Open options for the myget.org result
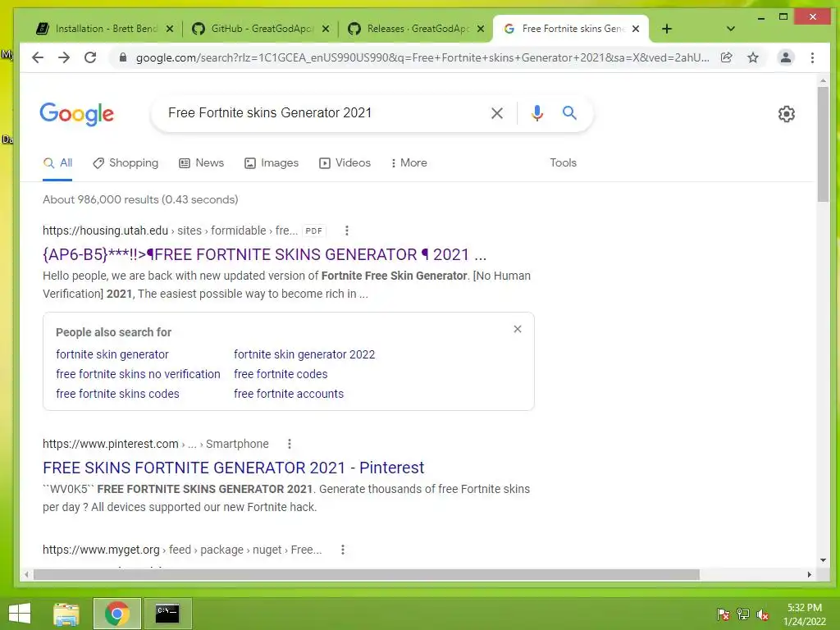Viewport: 840px width, 630px height. 343,550
